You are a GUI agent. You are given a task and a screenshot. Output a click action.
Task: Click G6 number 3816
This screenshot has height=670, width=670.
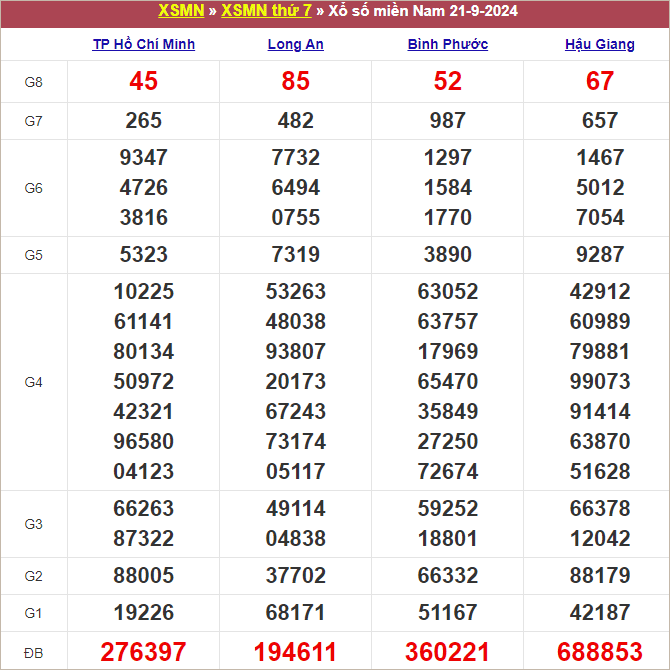tap(144, 217)
